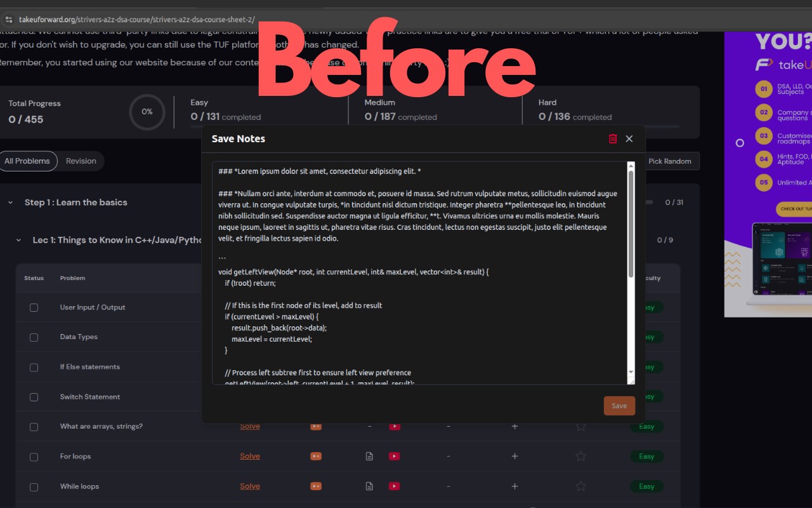Check the What are arrays, strings? status box
The image size is (812, 508).
34,427
